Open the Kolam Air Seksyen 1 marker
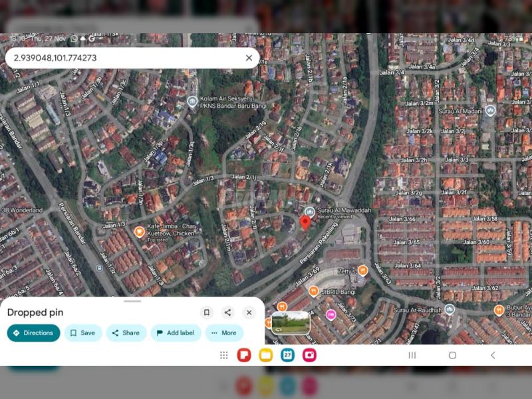This screenshot has width=532, height=399. [192, 101]
